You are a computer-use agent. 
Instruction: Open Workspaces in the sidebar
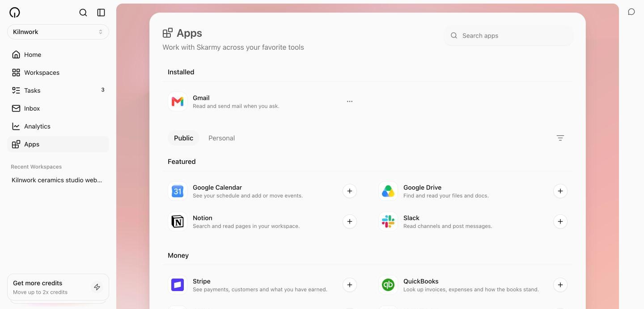(x=58, y=73)
